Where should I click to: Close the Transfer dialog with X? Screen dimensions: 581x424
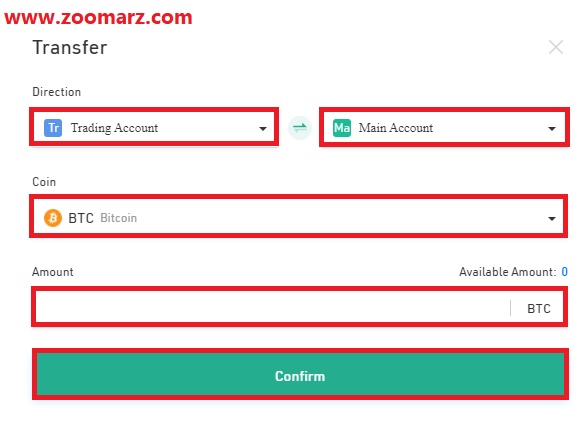(556, 47)
